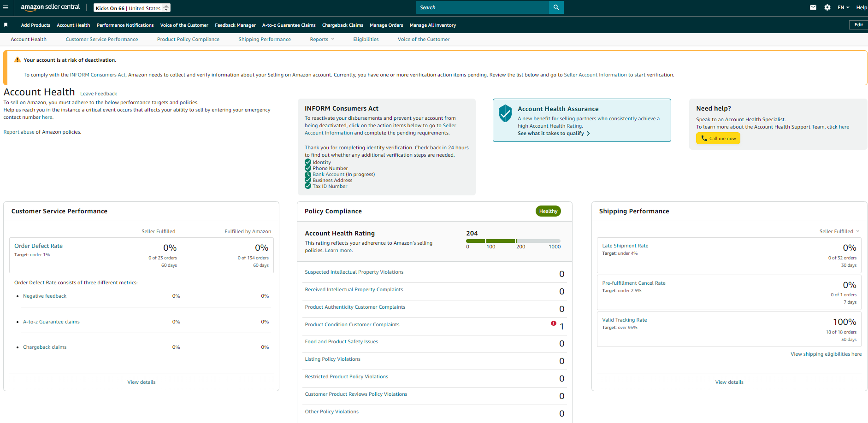Switch to Customer Service Performance tab

(x=102, y=40)
